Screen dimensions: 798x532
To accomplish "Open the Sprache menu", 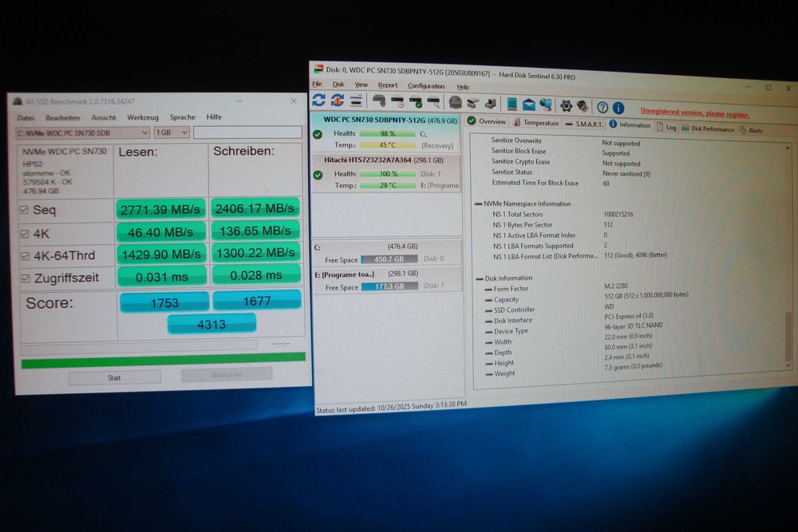I will 182,117.
